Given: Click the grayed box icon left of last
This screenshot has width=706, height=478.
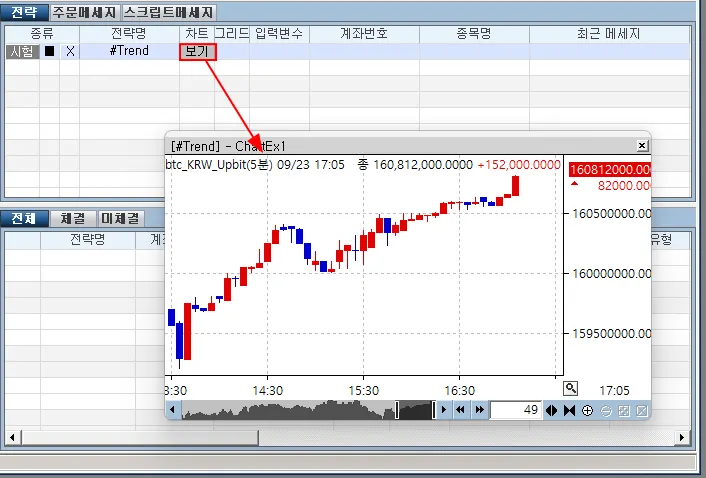Looking at the screenshot, I should pyautogui.click(x=624, y=410).
